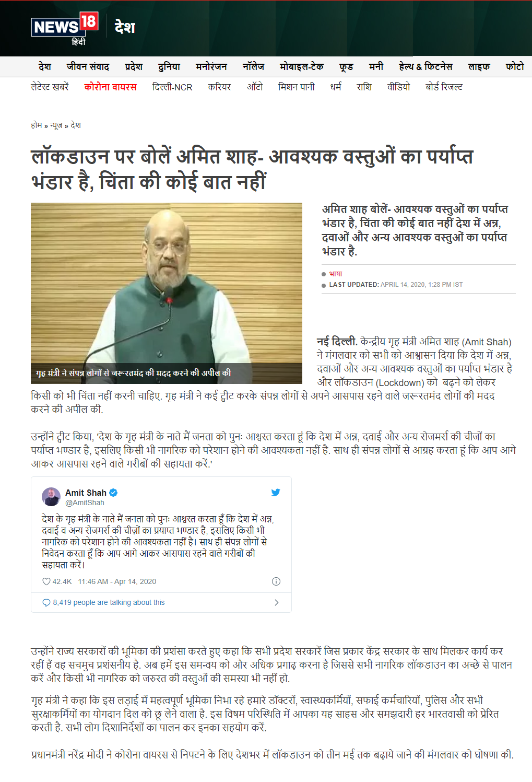Open the मनोरंजन menu item
532x782 pixels.
pos(211,66)
